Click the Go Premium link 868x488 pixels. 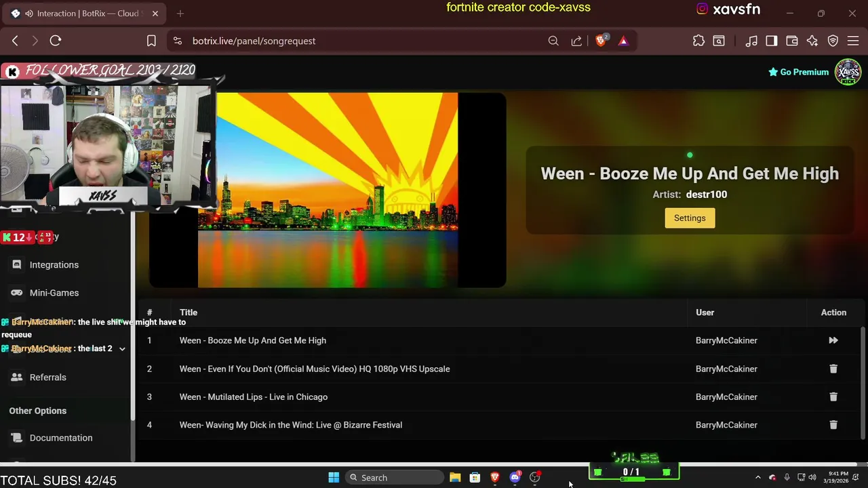(798, 72)
